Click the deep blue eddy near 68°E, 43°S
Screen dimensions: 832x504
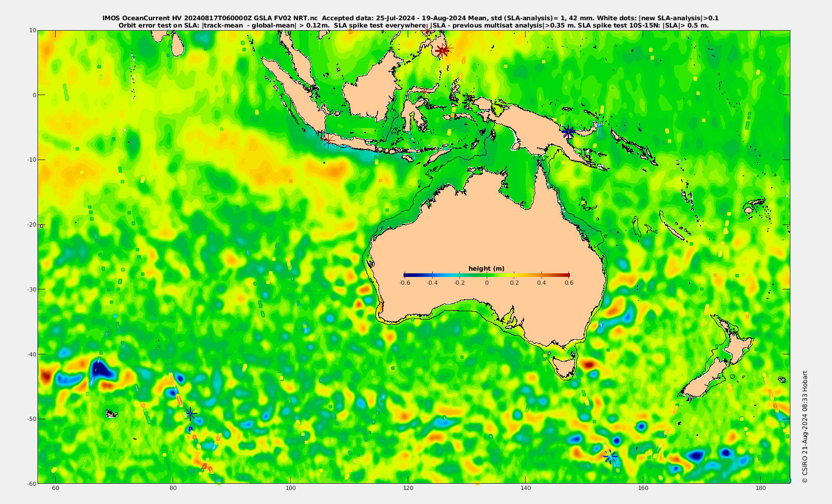[102, 370]
